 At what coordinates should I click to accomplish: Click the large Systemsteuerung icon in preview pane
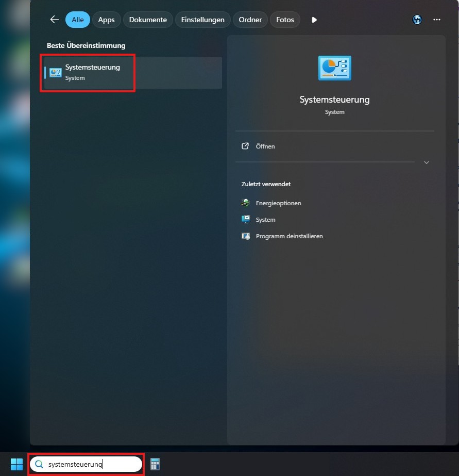[335, 68]
